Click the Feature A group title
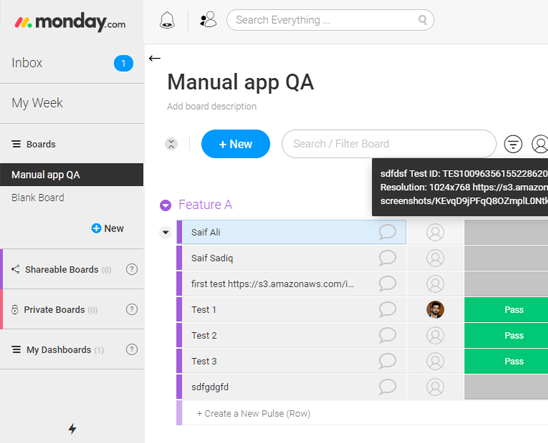The image size is (548, 443). pyautogui.click(x=205, y=205)
